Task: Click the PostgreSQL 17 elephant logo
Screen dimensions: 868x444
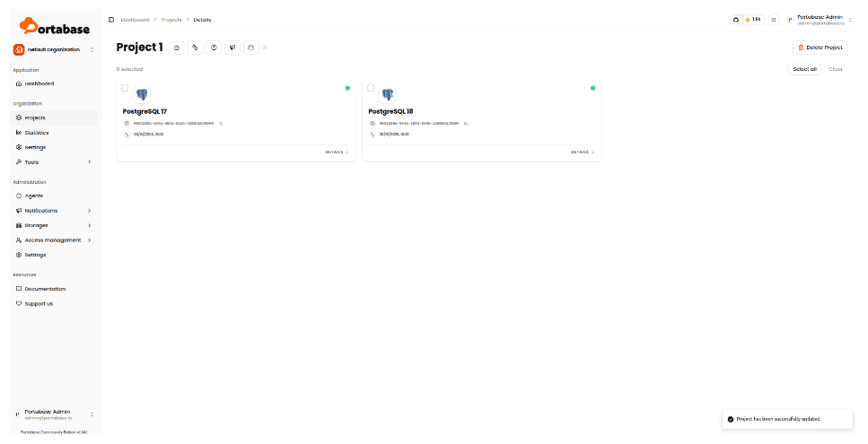Action: click(142, 94)
